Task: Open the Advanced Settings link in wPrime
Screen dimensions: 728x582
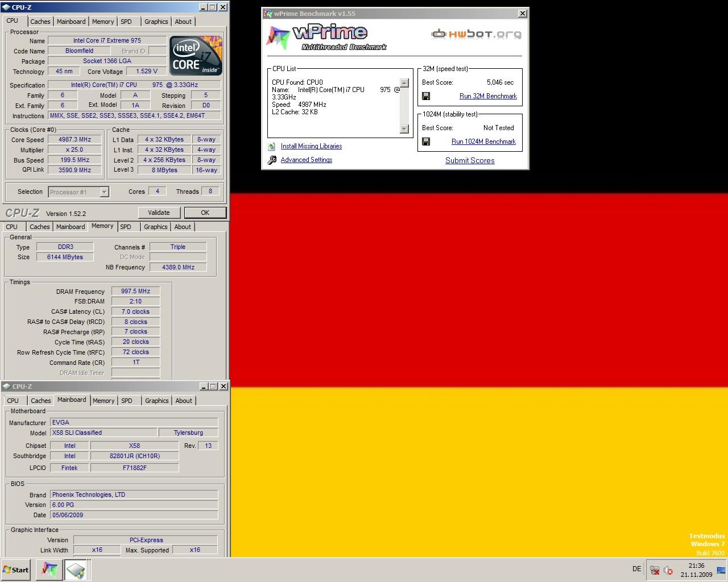Action: click(307, 160)
